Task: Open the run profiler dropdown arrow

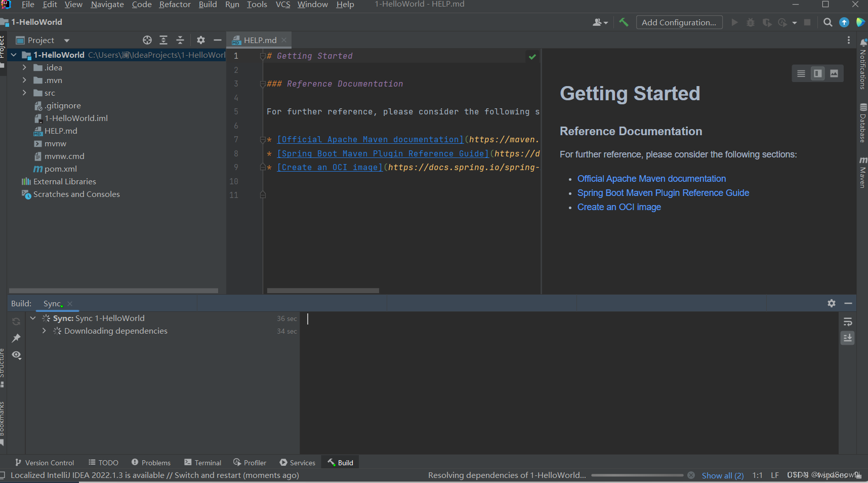Action: pyautogui.click(x=795, y=23)
